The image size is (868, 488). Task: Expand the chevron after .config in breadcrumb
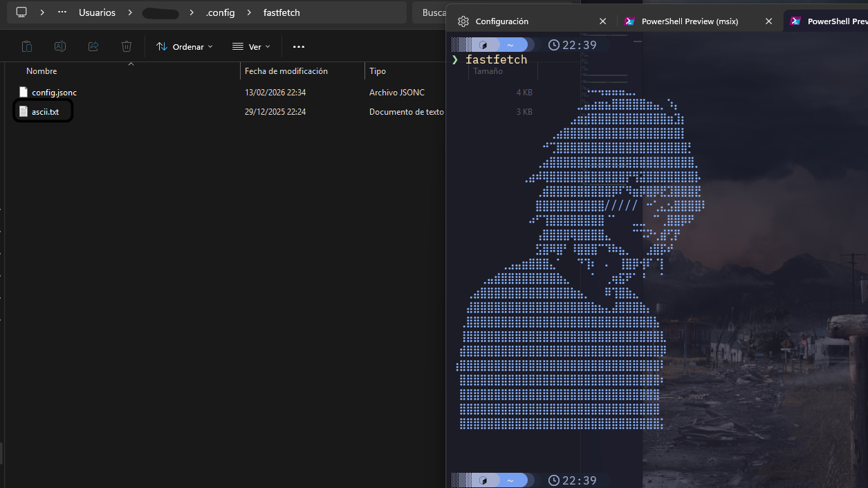tap(249, 12)
